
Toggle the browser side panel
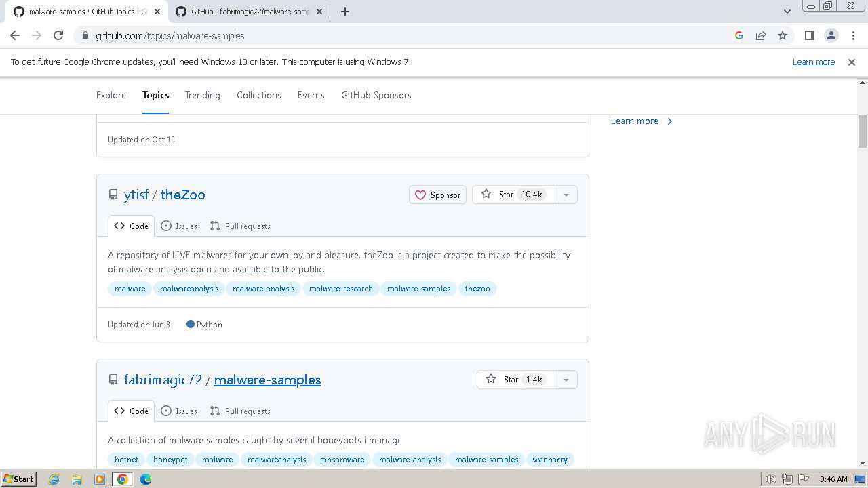coord(810,35)
